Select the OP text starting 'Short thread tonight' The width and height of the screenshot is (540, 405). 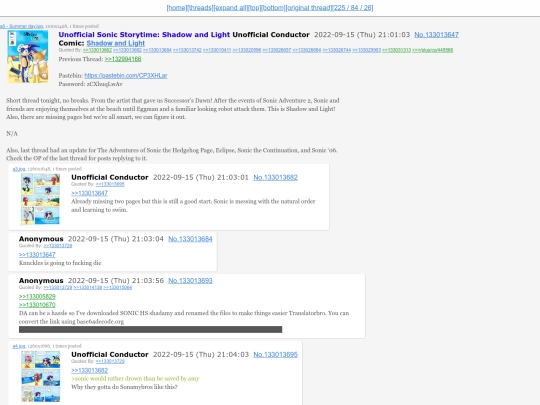tap(173, 109)
